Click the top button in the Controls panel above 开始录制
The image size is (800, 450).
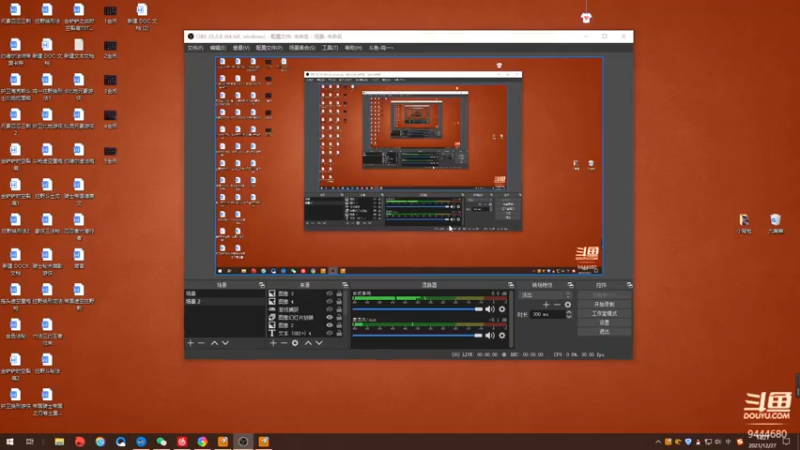pos(605,295)
